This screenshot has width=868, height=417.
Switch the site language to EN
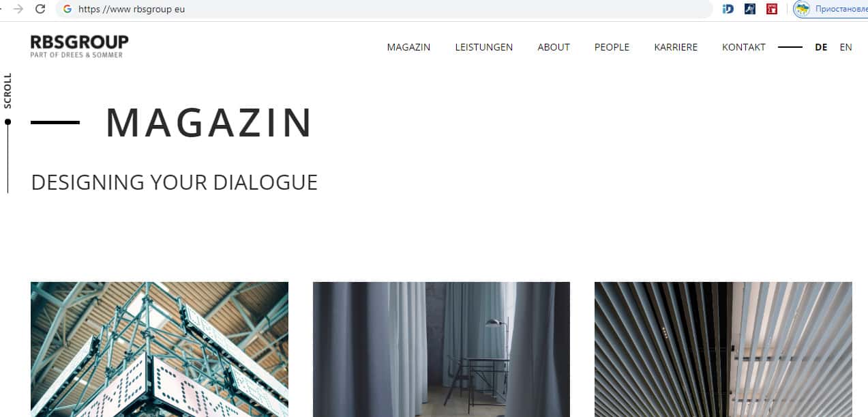coord(845,47)
